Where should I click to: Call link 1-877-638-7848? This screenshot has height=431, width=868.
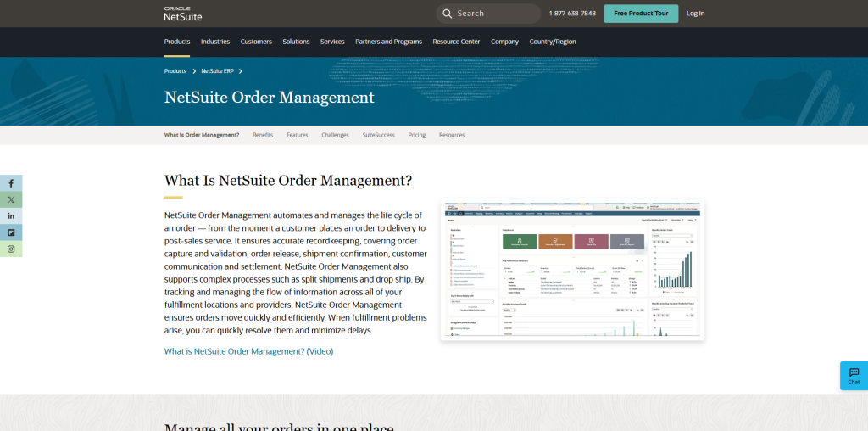tap(572, 14)
